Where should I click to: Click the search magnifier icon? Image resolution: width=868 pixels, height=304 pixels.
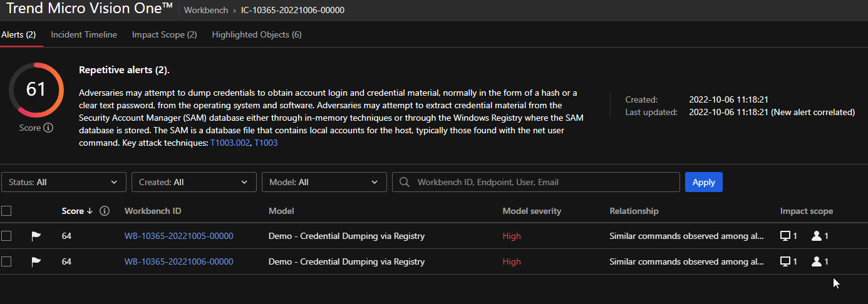(x=405, y=182)
